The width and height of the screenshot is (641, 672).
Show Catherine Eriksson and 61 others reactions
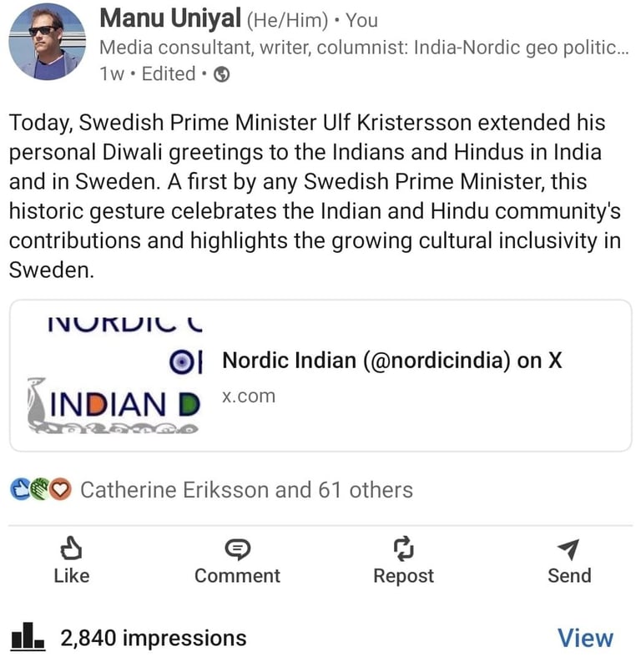246,489
